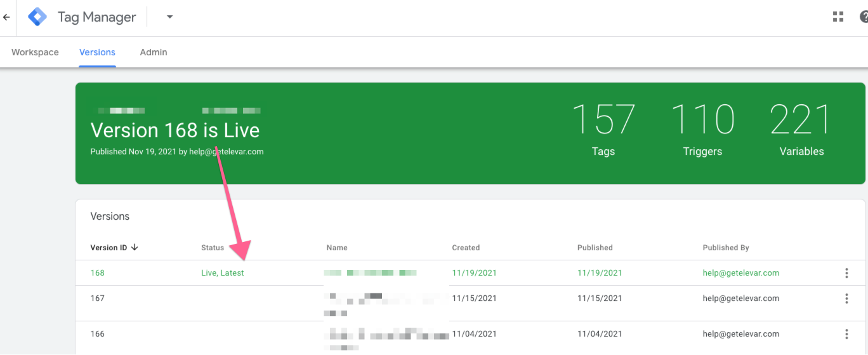Viewport: 868px width, 355px height.
Task: Open version 168 link
Action: [x=98, y=273]
